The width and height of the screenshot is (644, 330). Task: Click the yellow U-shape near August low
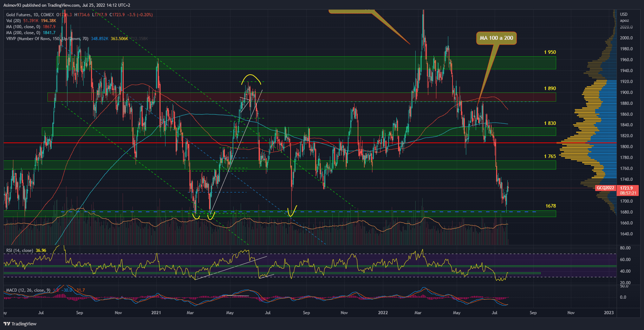292,211
